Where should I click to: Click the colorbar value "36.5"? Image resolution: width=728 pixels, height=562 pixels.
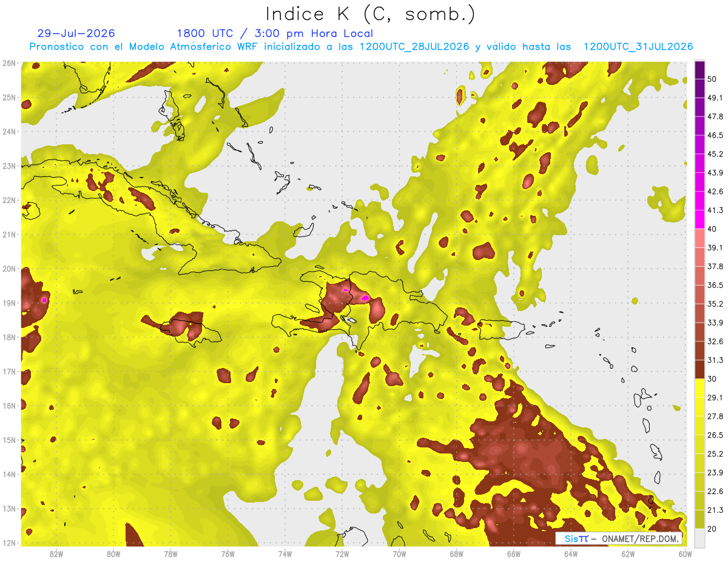pyautogui.click(x=715, y=286)
